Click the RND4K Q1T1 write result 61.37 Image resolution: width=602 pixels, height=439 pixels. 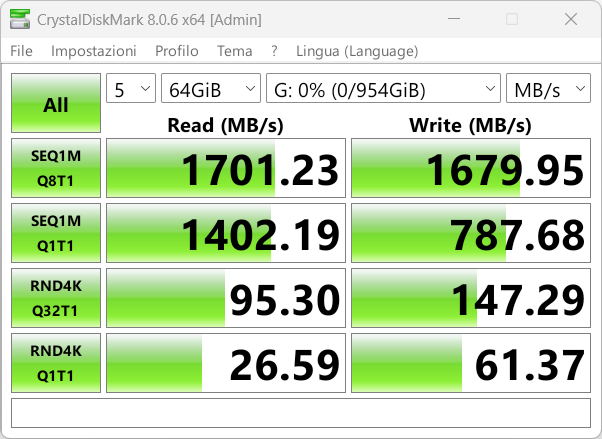click(471, 363)
